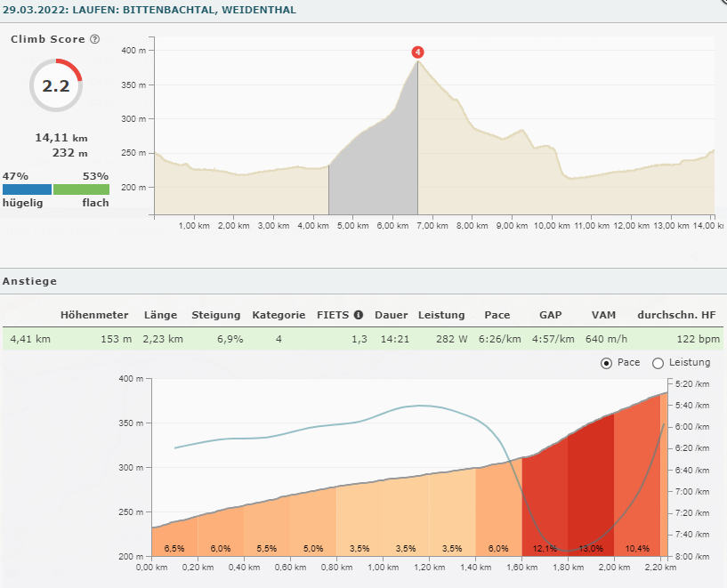The height and width of the screenshot is (588, 727).
Task: Click the Climb Score help question-mark icon
Action: [95, 40]
